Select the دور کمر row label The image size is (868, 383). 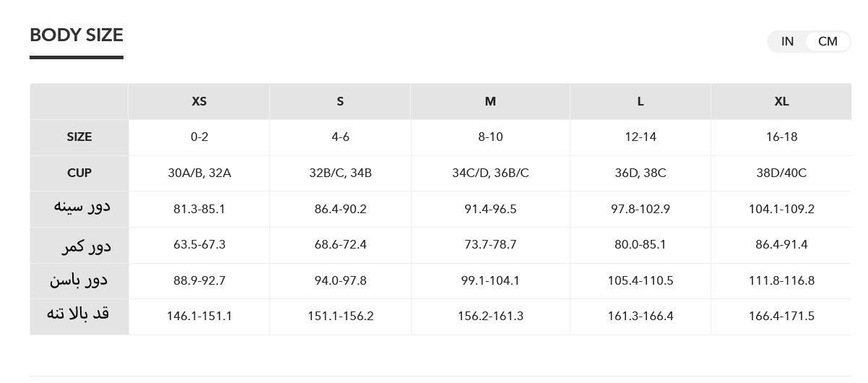[87, 246]
